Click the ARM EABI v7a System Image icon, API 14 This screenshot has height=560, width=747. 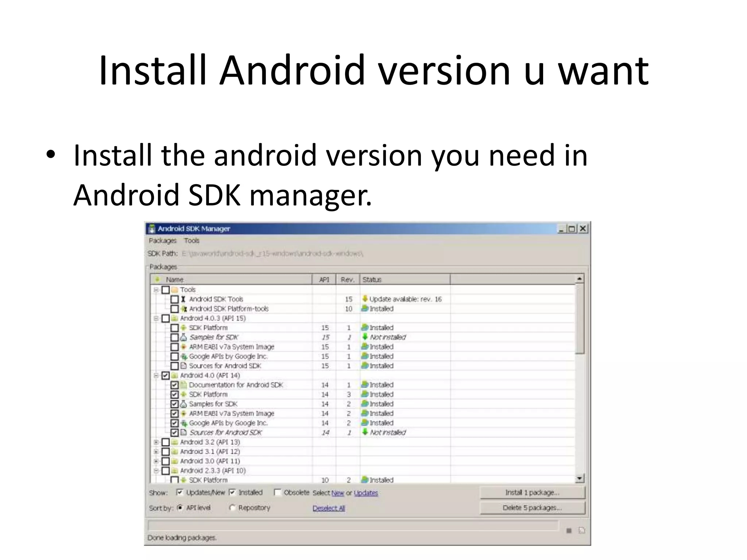tap(184, 413)
